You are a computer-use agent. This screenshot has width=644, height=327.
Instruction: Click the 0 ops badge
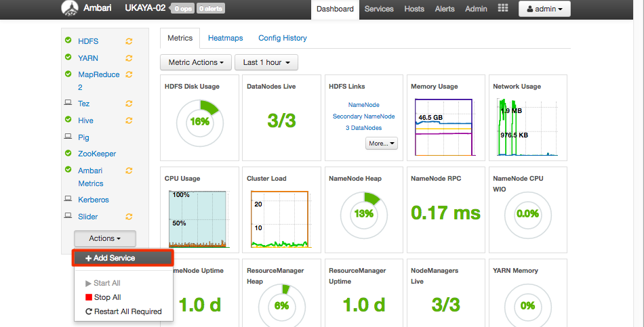(183, 8)
